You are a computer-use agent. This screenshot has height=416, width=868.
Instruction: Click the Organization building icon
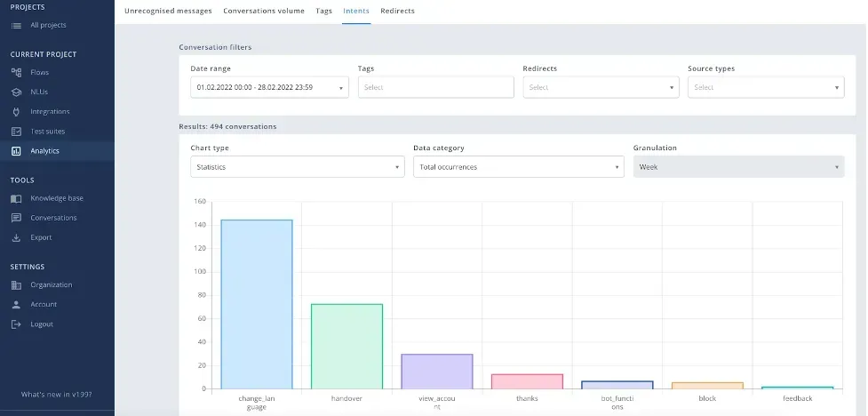(16, 285)
